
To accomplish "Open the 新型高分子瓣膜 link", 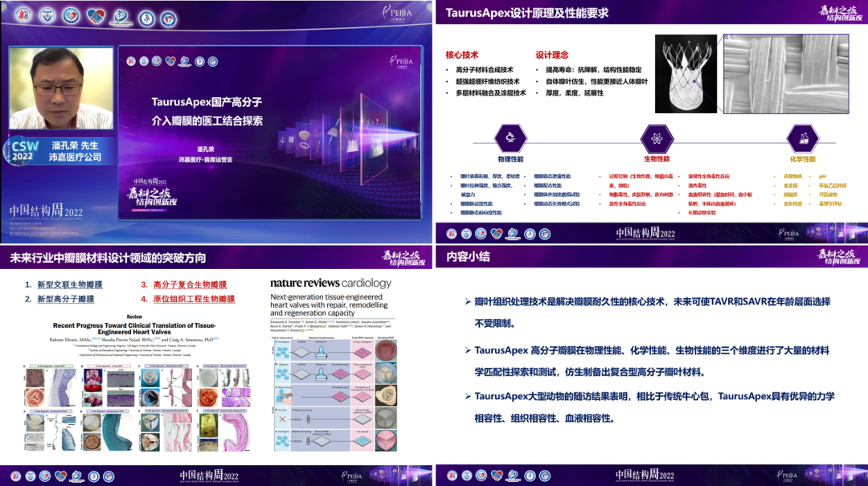I will (x=65, y=299).
